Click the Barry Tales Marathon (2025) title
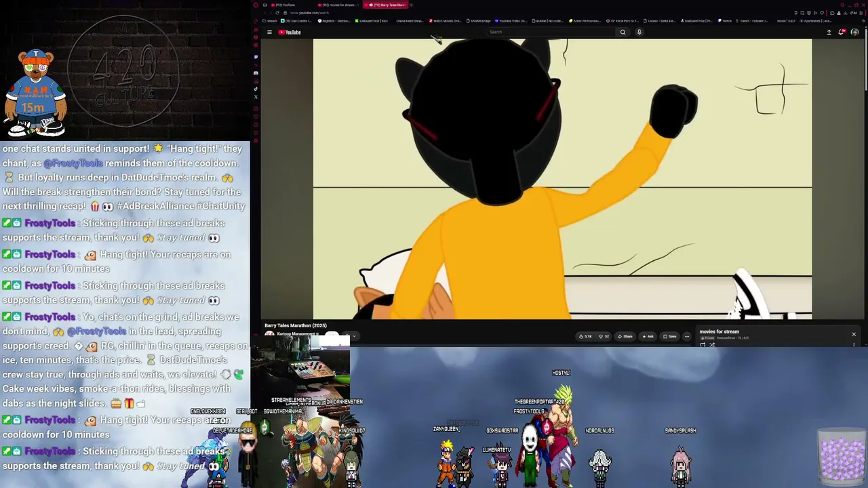The height and width of the screenshot is (488, 868). pyautogui.click(x=296, y=326)
